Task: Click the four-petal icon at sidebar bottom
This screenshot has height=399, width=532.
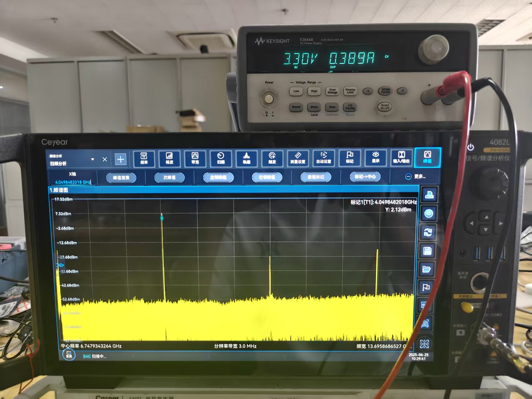Action: [x=424, y=344]
